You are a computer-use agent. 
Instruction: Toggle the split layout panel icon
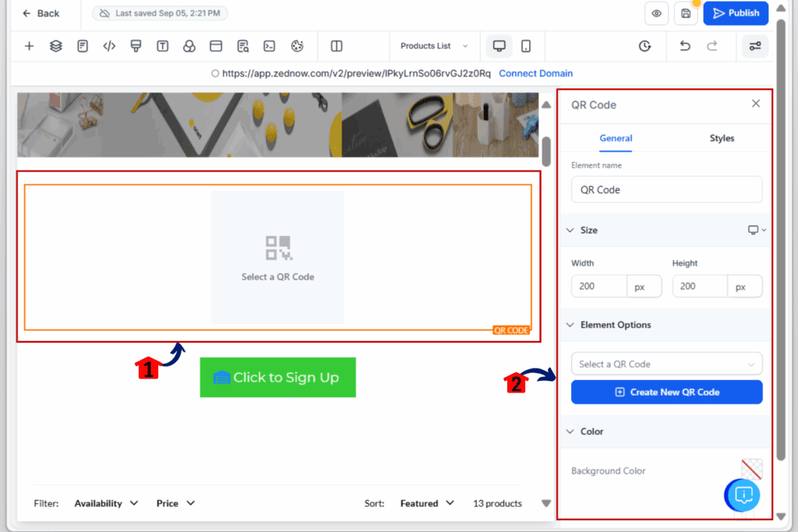point(337,46)
